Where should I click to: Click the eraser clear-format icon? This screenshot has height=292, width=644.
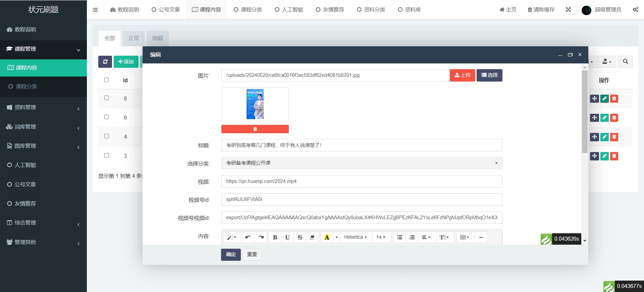(x=312, y=237)
